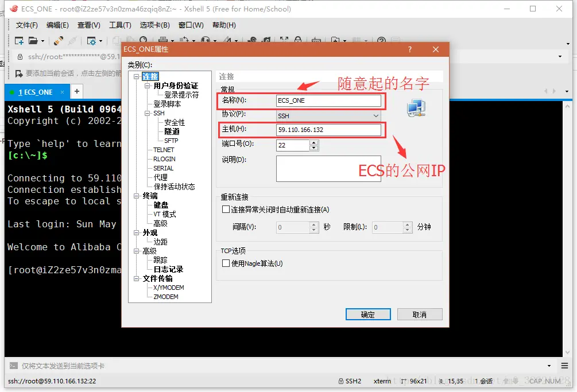This screenshot has width=577, height=392.
Task: Collapse the 终端 tree node
Action: pyautogui.click(x=136, y=196)
